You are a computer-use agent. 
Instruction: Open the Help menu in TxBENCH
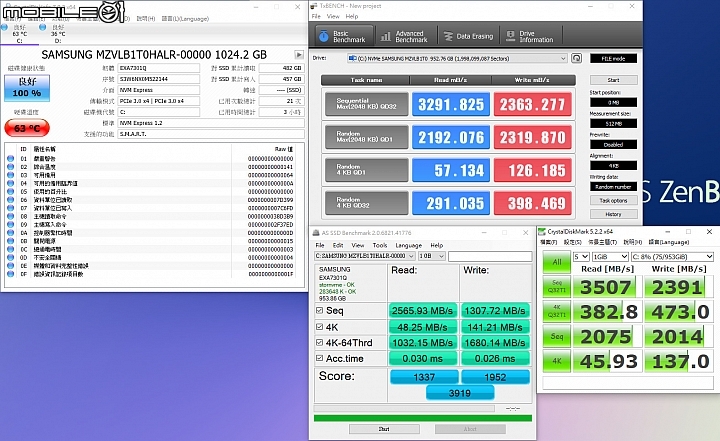click(x=352, y=17)
